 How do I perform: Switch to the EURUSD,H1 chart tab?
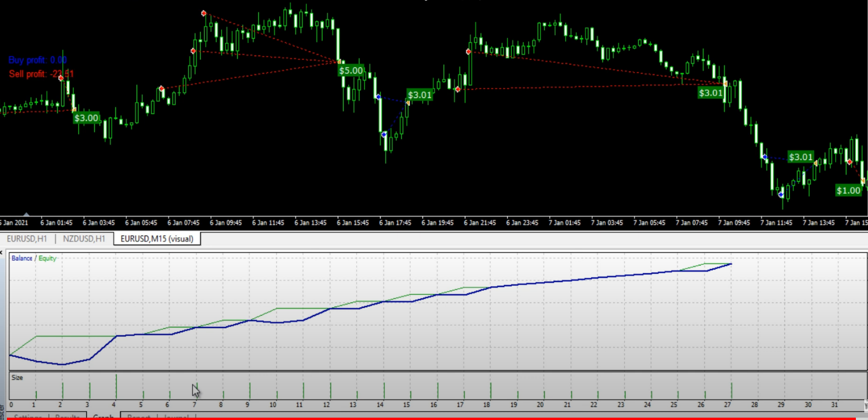tap(27, 239)
